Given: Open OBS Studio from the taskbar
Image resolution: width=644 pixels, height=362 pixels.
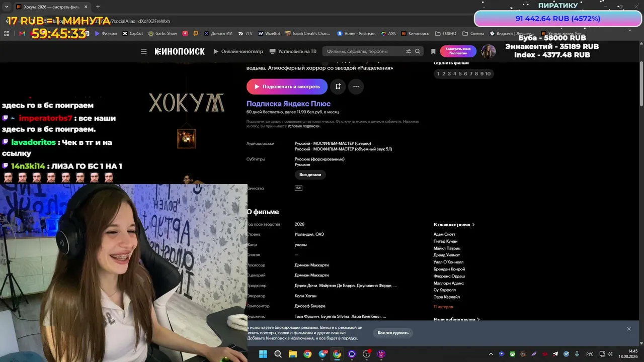Looking at the screenshot, I should pos(367,354).
